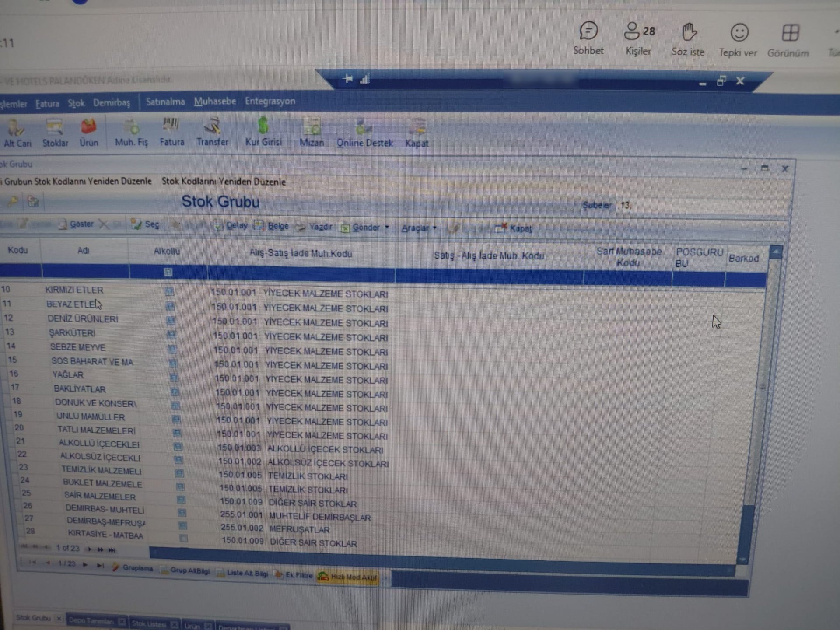Image resolution: width=840 pixels, height=630 pixels.
Task: Click grid vertical scrollbar up arrow
Action: tap(776, 252)
